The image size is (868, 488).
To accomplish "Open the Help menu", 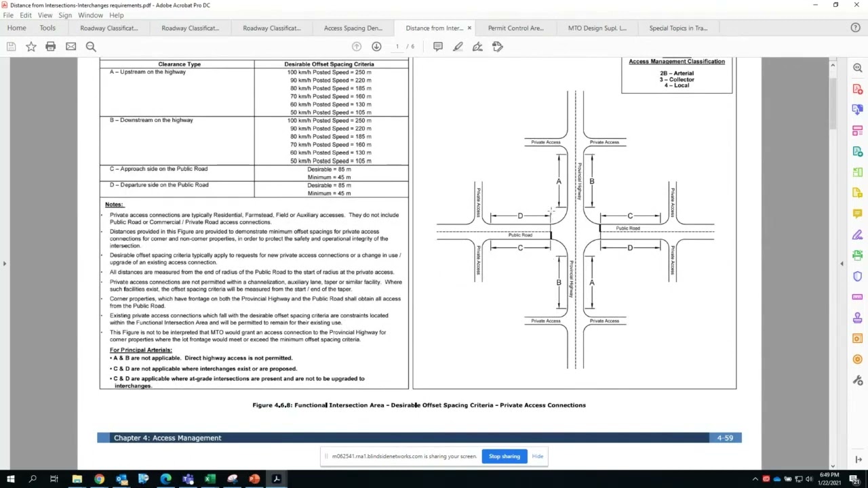I will click(x=117, y=15).
